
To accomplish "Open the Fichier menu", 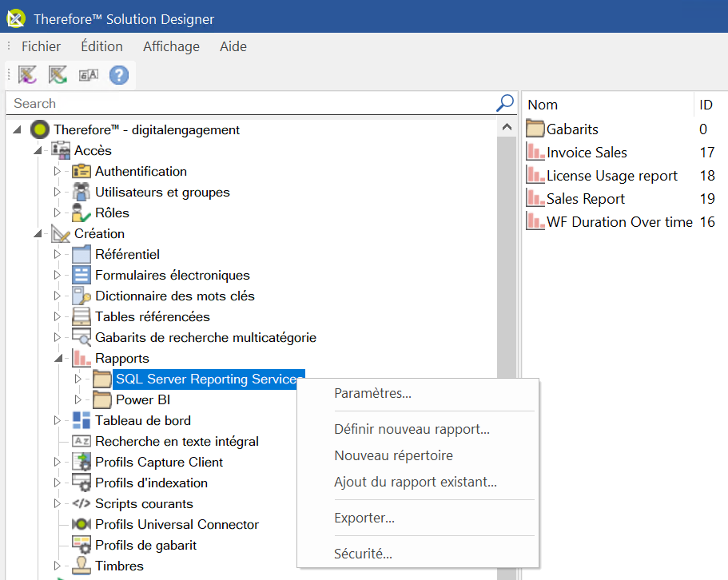I will click(x=41, y=46).
